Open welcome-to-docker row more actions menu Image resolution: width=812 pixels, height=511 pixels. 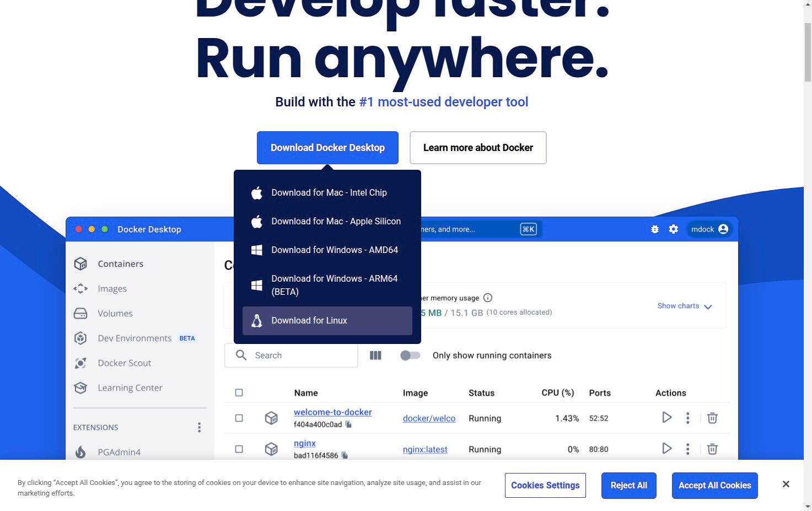[687, 418]
